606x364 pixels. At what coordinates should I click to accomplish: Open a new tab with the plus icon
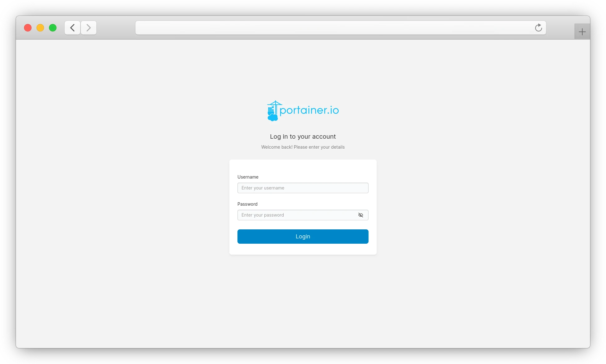[x=582, y=32]
